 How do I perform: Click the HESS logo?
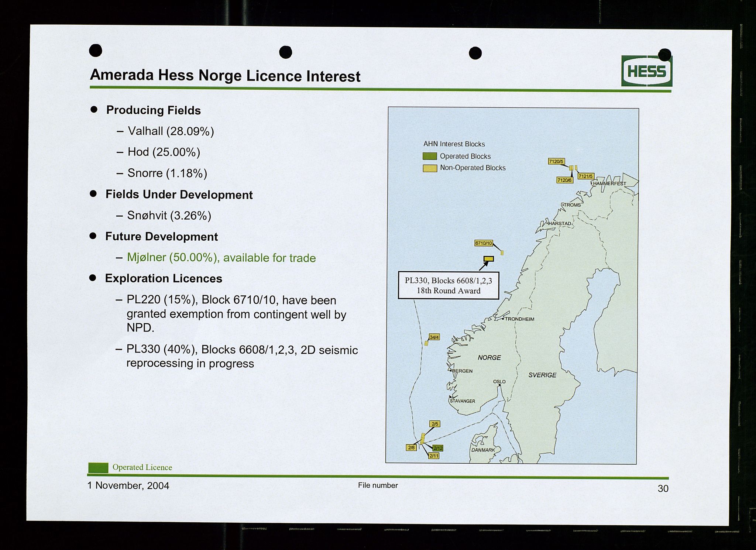point(646,71)
